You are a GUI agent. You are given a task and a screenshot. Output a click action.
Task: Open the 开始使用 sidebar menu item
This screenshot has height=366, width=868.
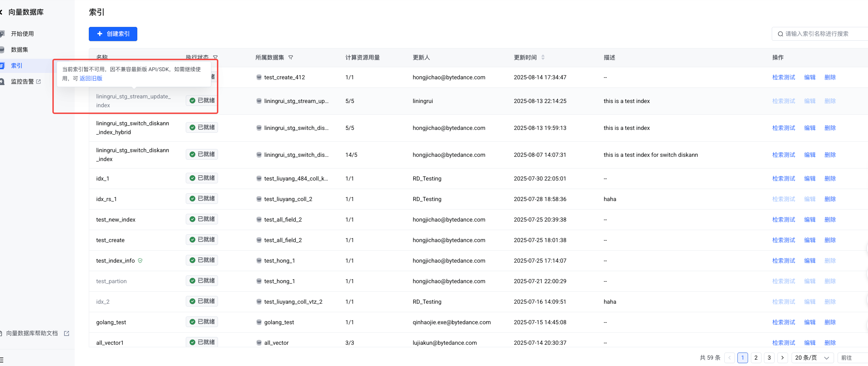tap(22, 34)
